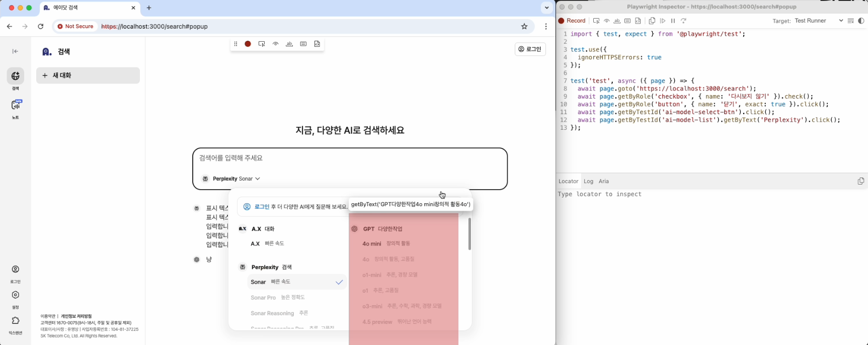Open the 설정 settings icon
868x345 pixels.
pos(16,295)
